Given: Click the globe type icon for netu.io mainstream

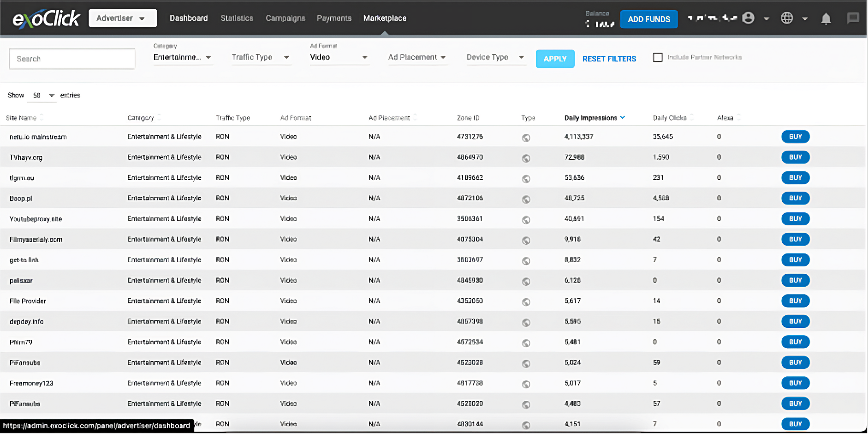Looking at the screenshot, I should [526, 138].
